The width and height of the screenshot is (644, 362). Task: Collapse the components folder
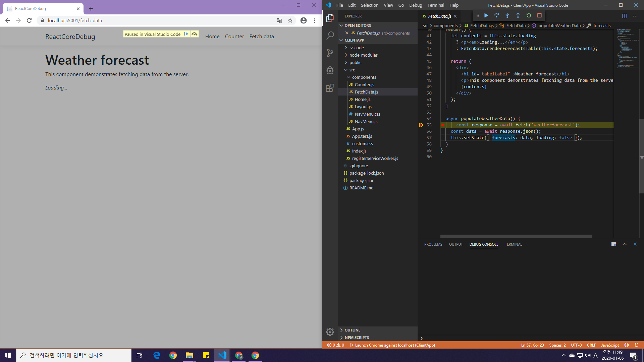pyautogui.click(x=364, y=77)
